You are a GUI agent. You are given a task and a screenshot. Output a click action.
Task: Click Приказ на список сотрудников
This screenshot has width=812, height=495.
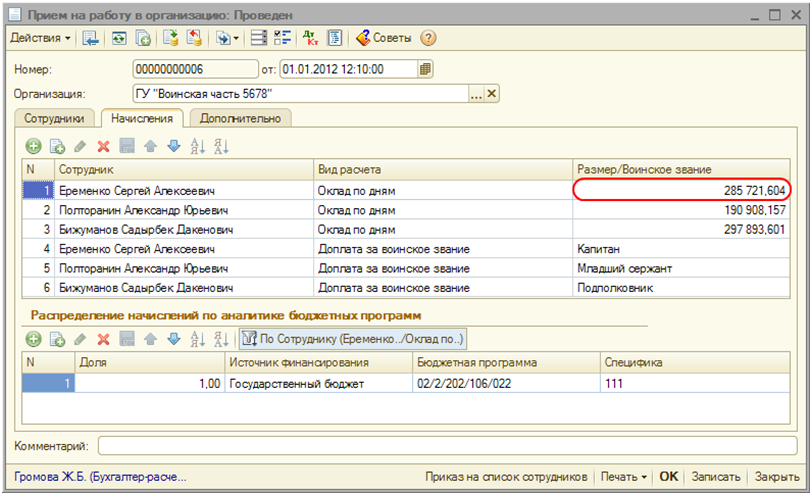pyautogui.click(x=508, y=477)
